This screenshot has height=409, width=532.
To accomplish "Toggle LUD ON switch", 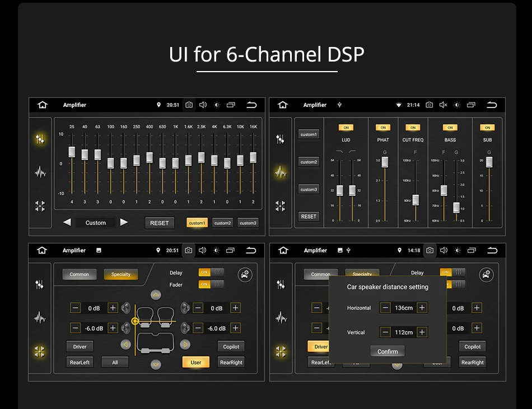I will 346,128.
